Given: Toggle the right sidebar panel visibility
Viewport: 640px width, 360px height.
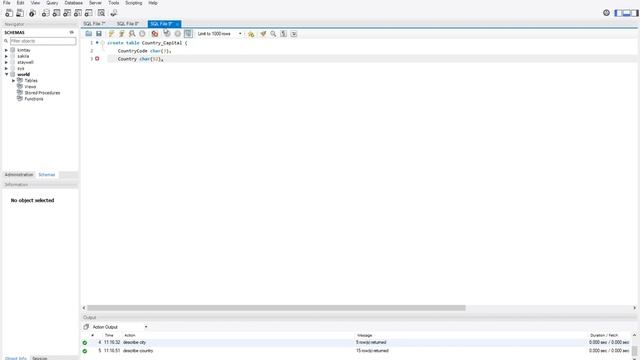Looking at the screenshot, I should pyautogui.click(x=634, y=13).
